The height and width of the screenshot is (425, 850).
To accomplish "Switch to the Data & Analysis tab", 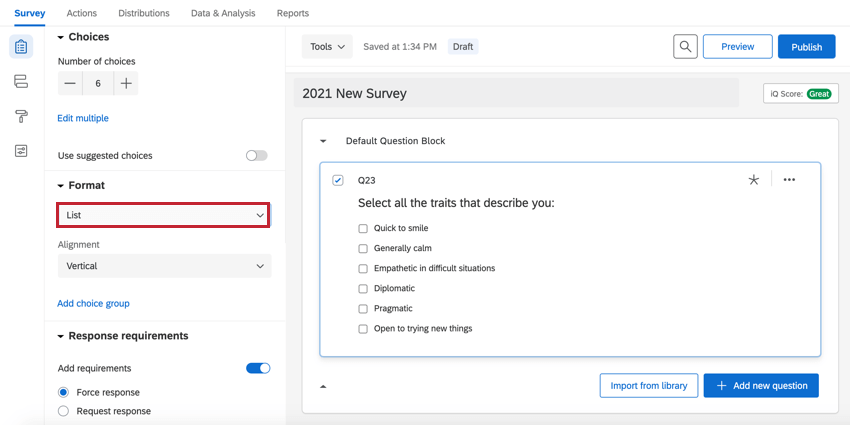I will coord(223,13).
